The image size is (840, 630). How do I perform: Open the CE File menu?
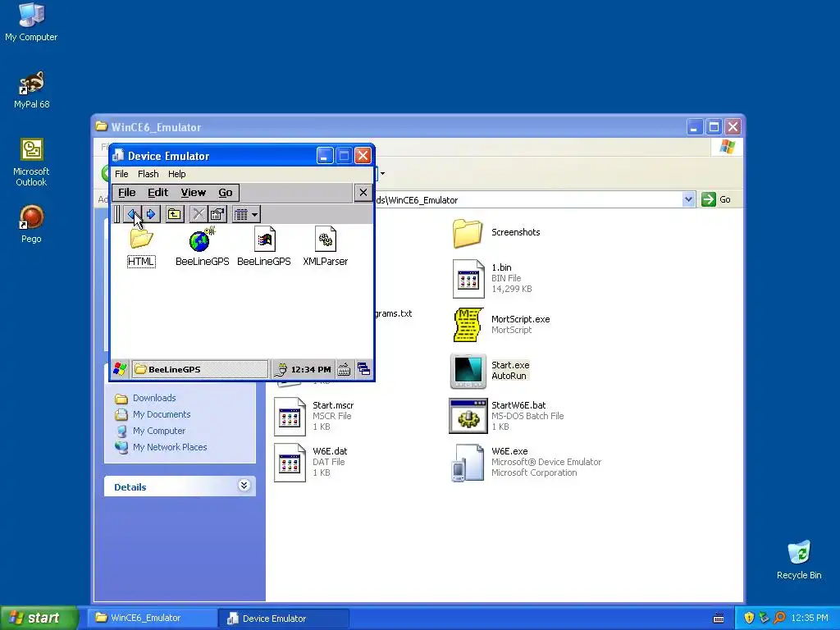(x=127, y=192)
